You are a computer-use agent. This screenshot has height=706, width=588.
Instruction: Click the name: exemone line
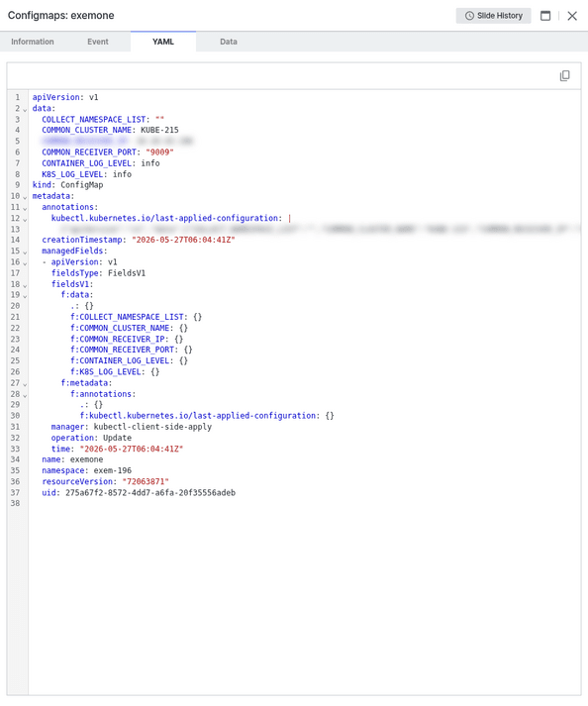[72, 459]
